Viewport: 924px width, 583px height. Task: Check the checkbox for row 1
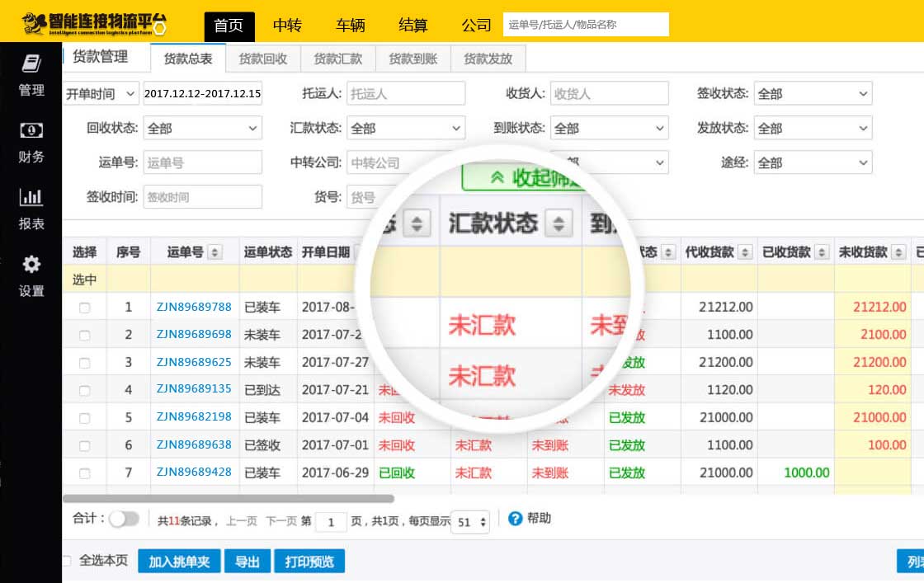tap(84, 308)
